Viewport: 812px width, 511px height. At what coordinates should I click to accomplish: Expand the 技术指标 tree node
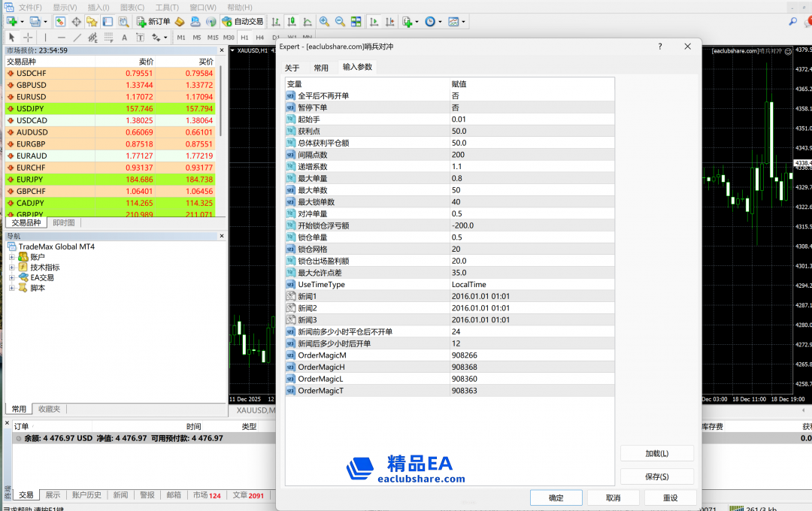coord(12,268)
